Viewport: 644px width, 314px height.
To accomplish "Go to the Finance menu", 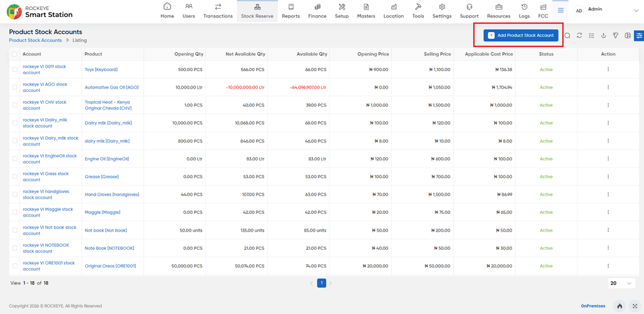I will (318, 11).
